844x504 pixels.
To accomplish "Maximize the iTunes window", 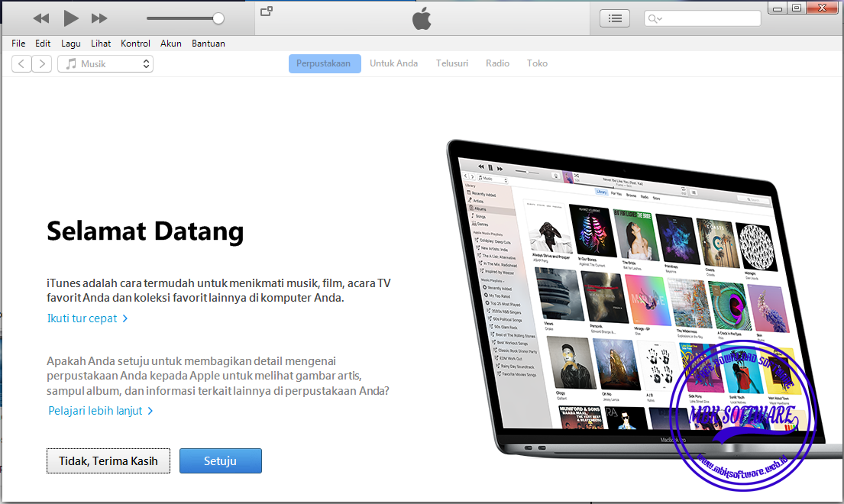I will click(797, 8).
